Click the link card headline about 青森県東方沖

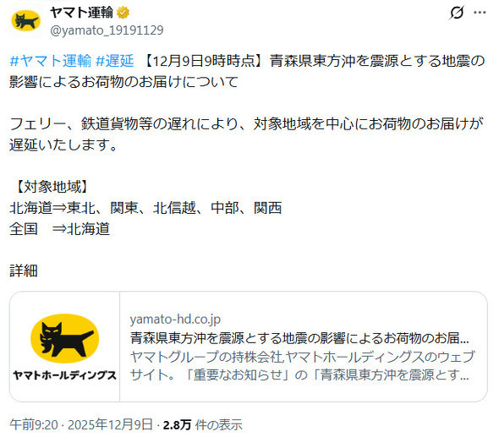coord(299,338)
